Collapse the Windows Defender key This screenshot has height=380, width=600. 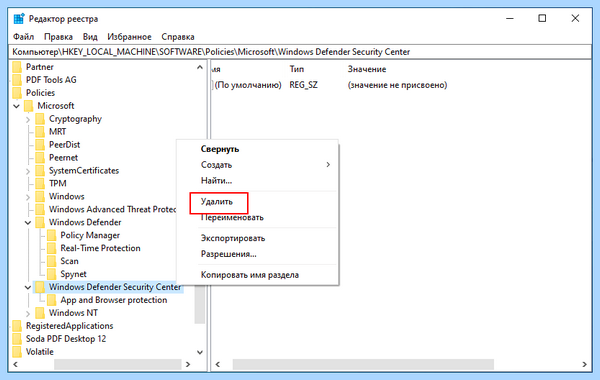28,222
